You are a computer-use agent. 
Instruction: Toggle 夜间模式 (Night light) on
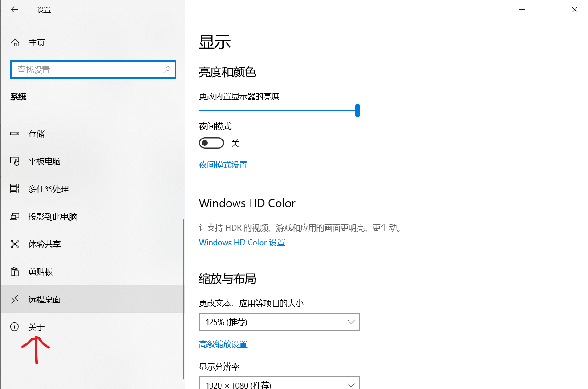click(x=211, y=143)
